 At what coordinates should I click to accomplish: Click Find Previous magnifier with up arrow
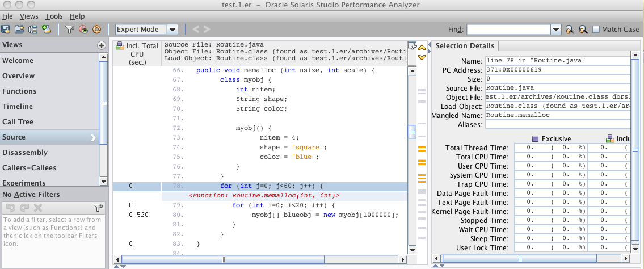[569, 30]
